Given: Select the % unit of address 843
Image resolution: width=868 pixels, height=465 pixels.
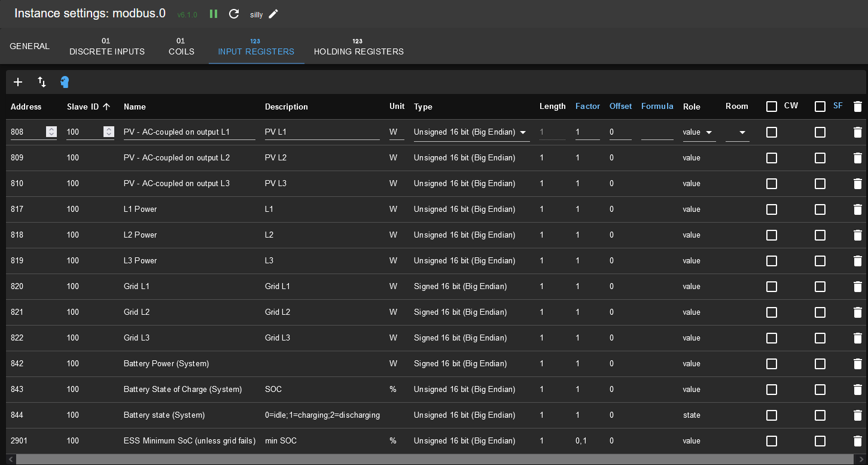Looking at the screenshot, I should tap(393, 390).
